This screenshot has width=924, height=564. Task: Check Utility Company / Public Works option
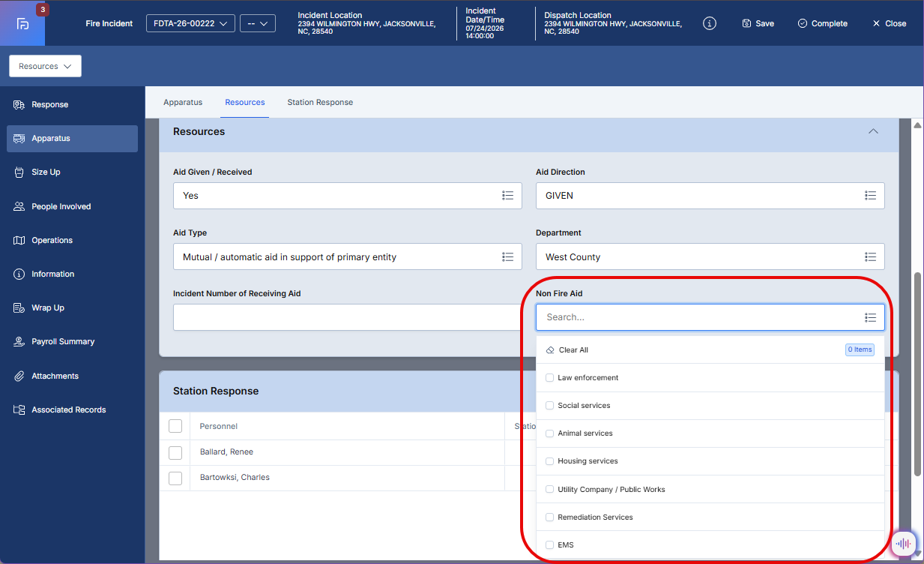click(550, 490)
